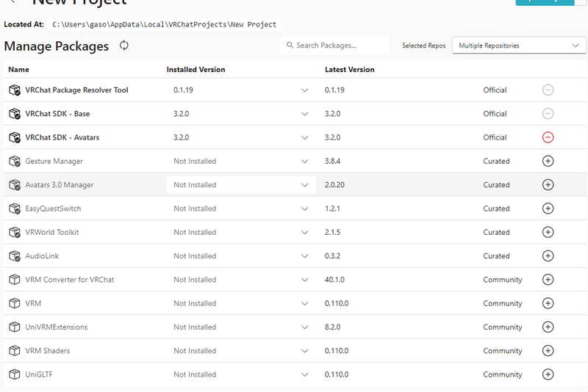Click latest version 40.1.0
This screenshot has height=392, width=588.
pos(334,279)
